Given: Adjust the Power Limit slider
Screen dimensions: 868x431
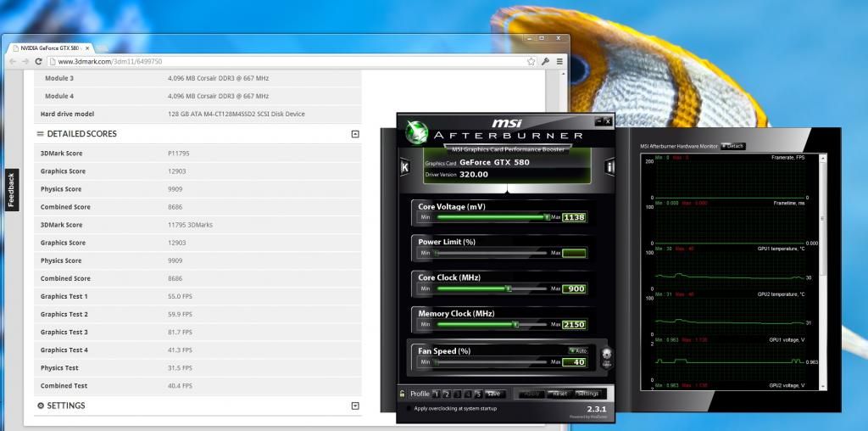Looking at the screenshot, I should 492,253.
